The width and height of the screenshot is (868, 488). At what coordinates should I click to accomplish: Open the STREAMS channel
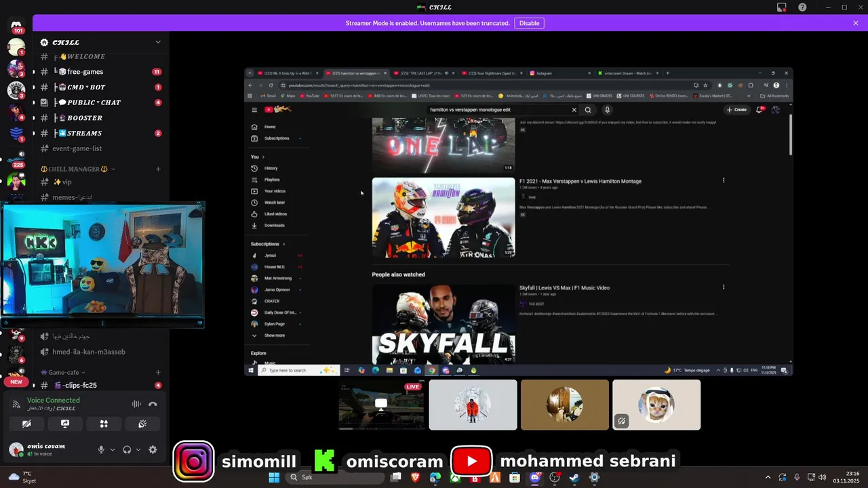100,133
